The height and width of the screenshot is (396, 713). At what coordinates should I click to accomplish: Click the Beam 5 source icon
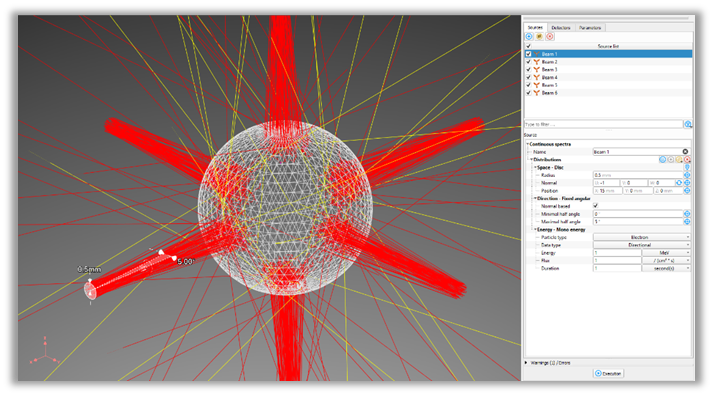coord(537,85)
